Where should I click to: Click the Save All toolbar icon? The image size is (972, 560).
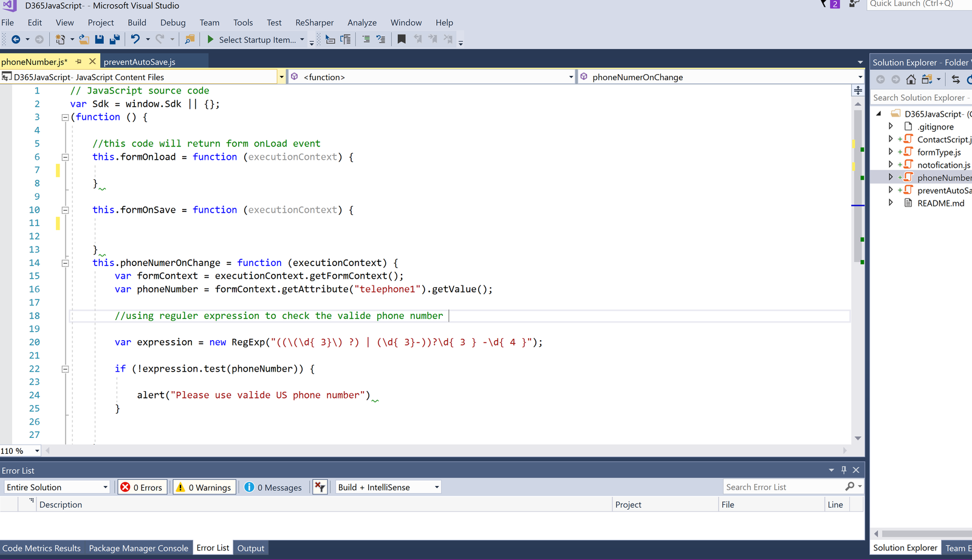coord(114,39)
